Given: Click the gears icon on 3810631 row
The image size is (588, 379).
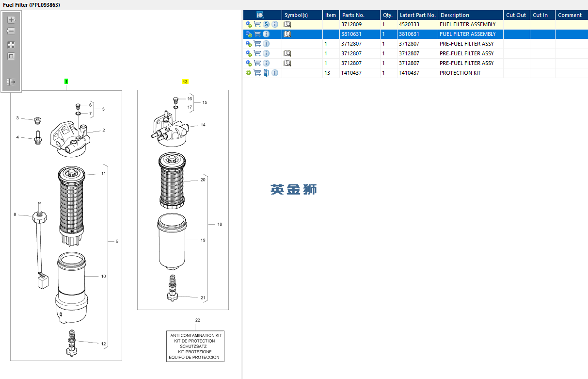Looking at the screenshot, I should pyautogui.click(x=249, y=34).
